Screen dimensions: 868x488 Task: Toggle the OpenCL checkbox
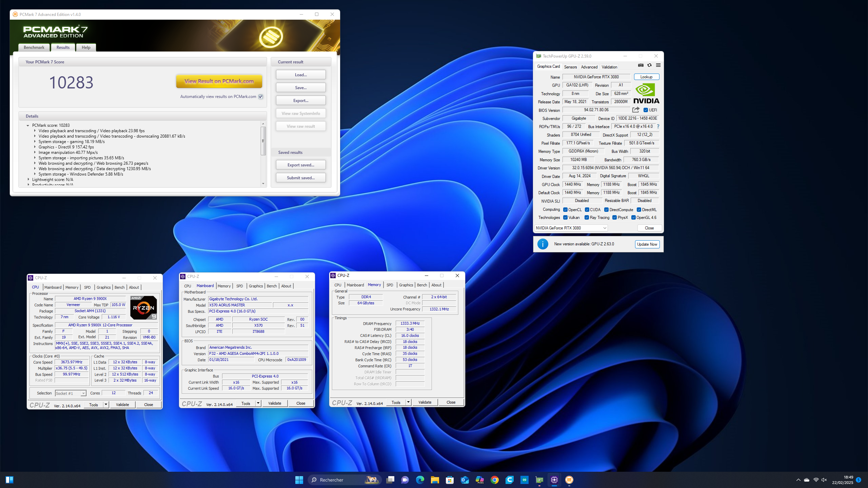(x=565, y=210)
